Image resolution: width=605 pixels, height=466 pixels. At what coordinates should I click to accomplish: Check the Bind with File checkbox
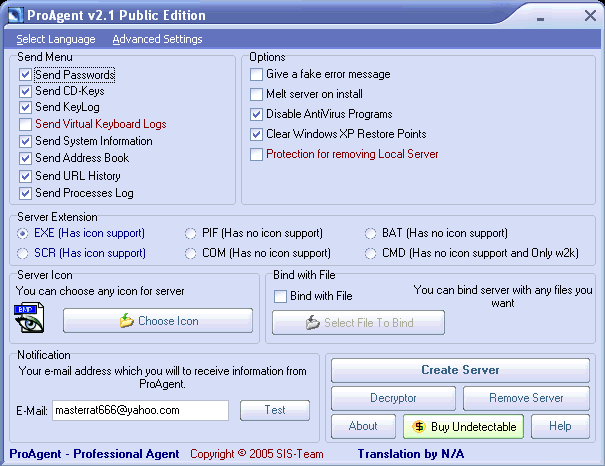click(x=281, y=296)
